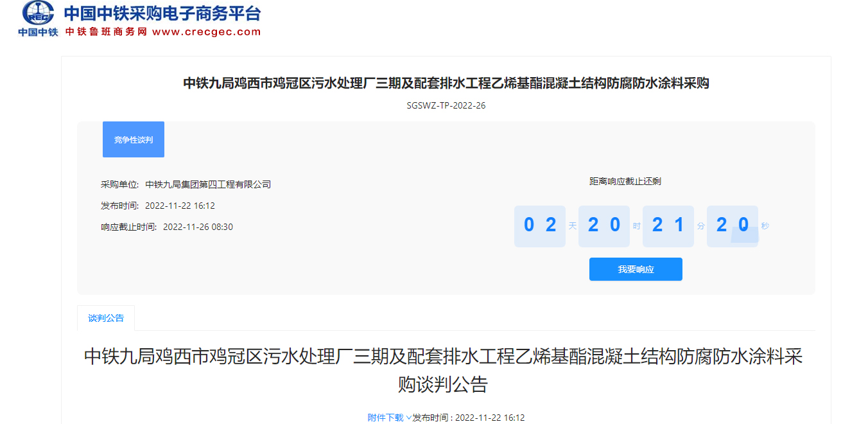Viewport: 868px width, 424px height.
Task: Click the response deadline 2022-11-26 08:30
Action: coord(198,227)
